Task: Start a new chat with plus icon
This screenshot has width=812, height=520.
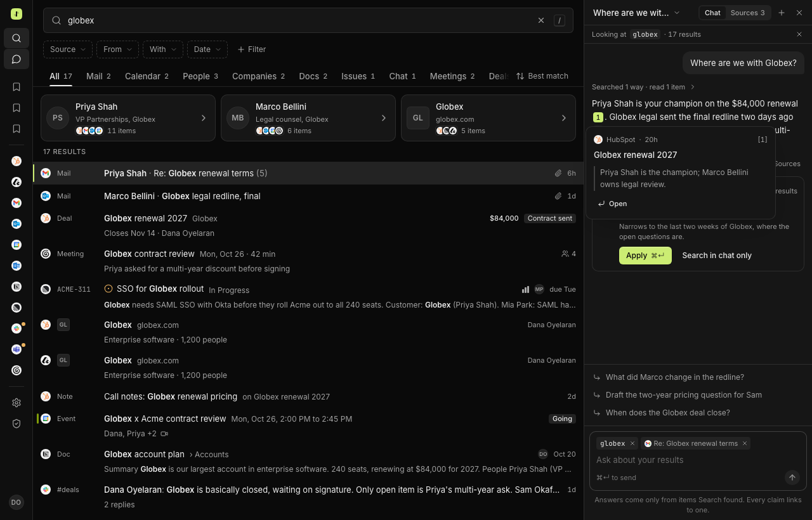Action: coord(782,13)
